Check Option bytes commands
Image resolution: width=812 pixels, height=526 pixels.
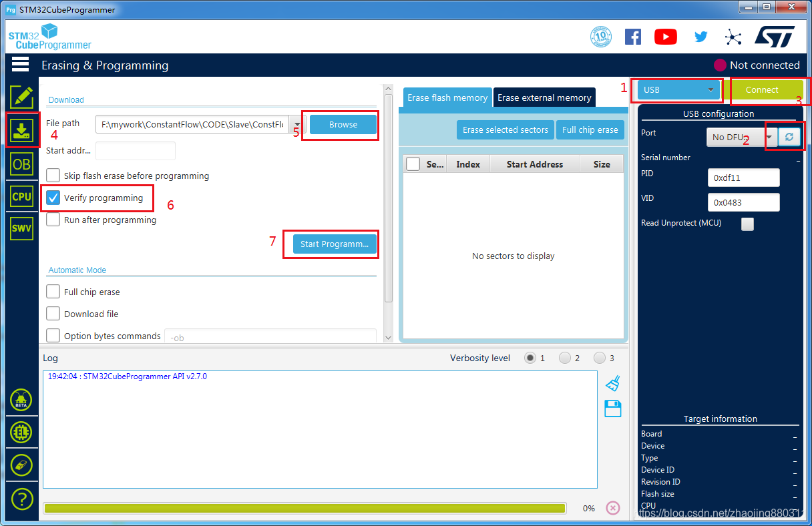[53, 336]
